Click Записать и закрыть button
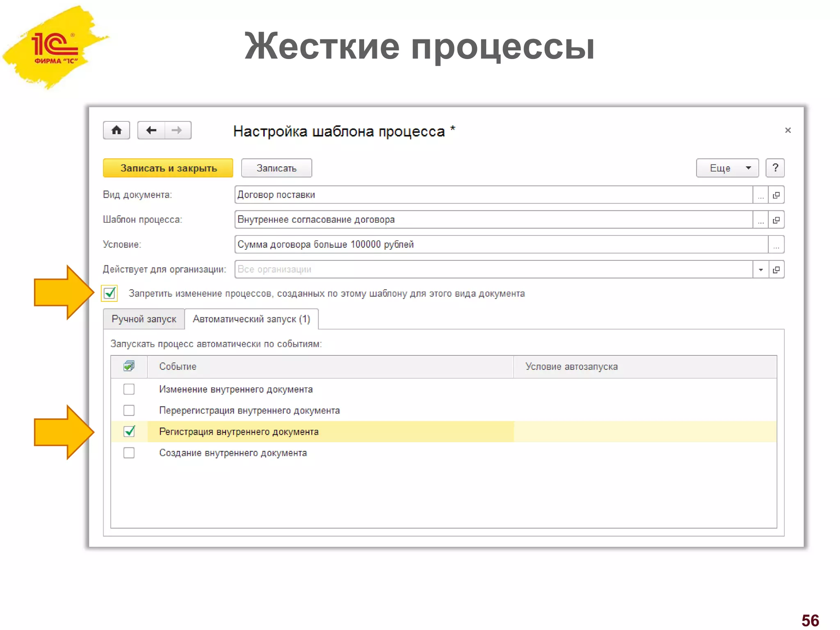This screenshot has height=630, width=840. coord(168,168)
